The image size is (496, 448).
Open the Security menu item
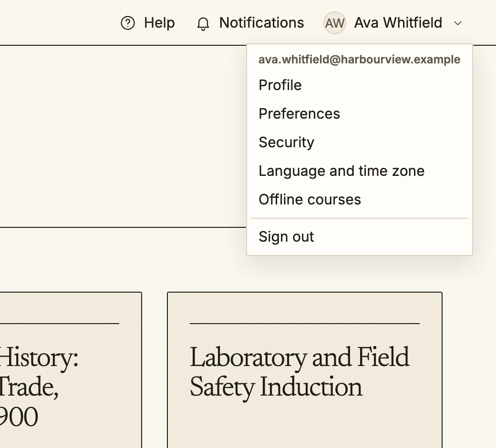359,142
